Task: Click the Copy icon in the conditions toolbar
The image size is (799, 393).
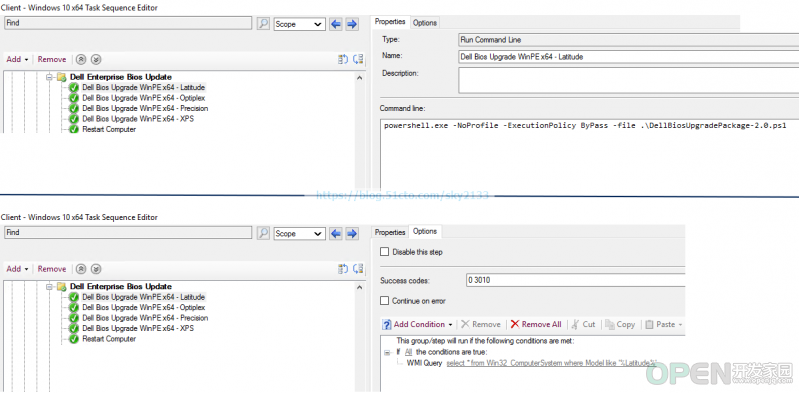Action: pyautogui.click(x=609, y=324)
